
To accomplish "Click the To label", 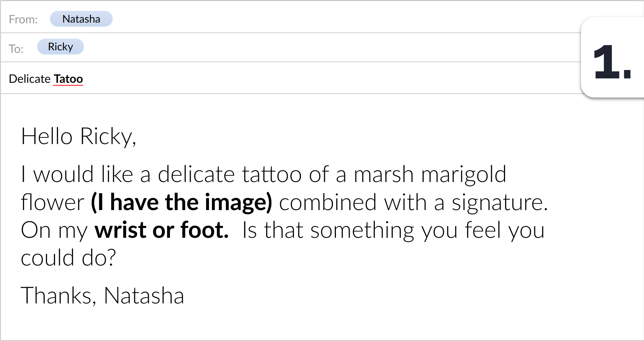I will pos(16,48).
